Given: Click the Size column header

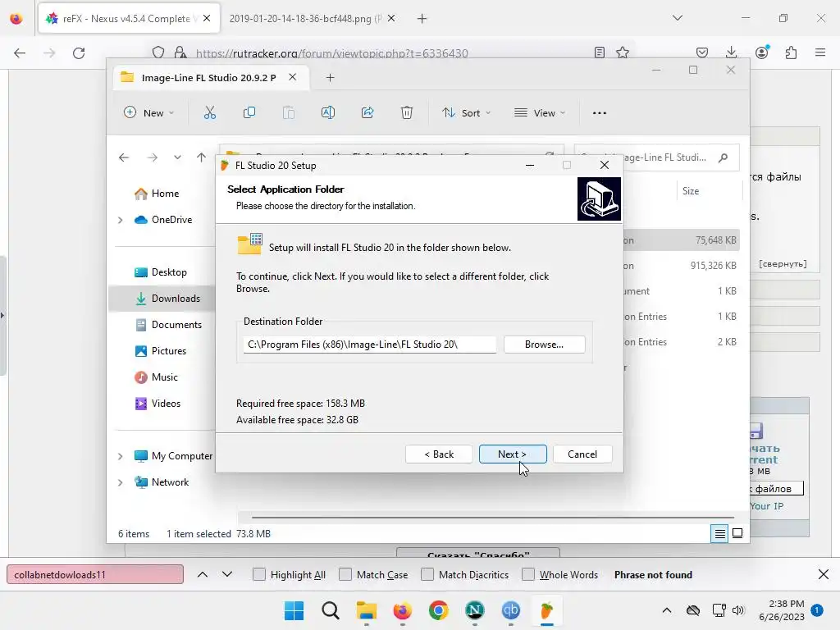Looking at the screenshot, I should tap(691, 190).
